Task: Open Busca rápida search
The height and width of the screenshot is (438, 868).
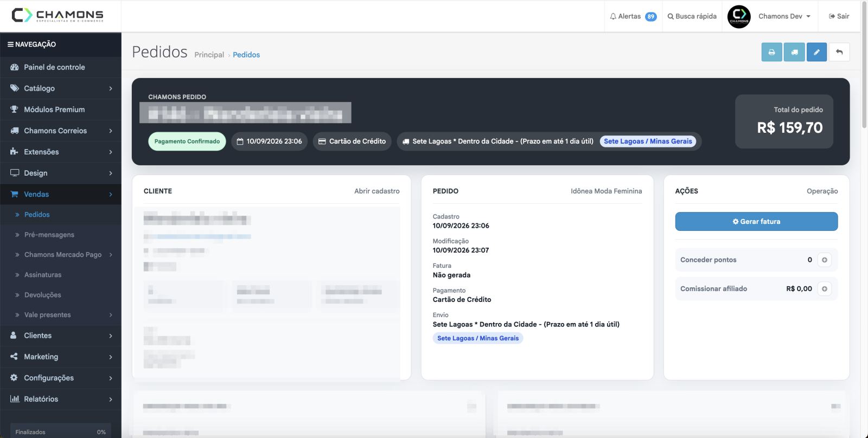Action: pyautogui.click(x=692, y=16)
